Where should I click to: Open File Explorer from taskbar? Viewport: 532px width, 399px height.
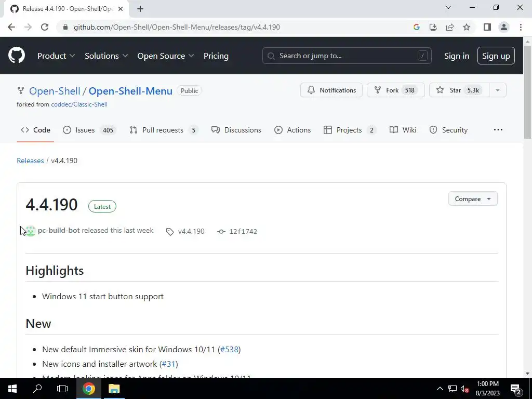coord(114,389)
